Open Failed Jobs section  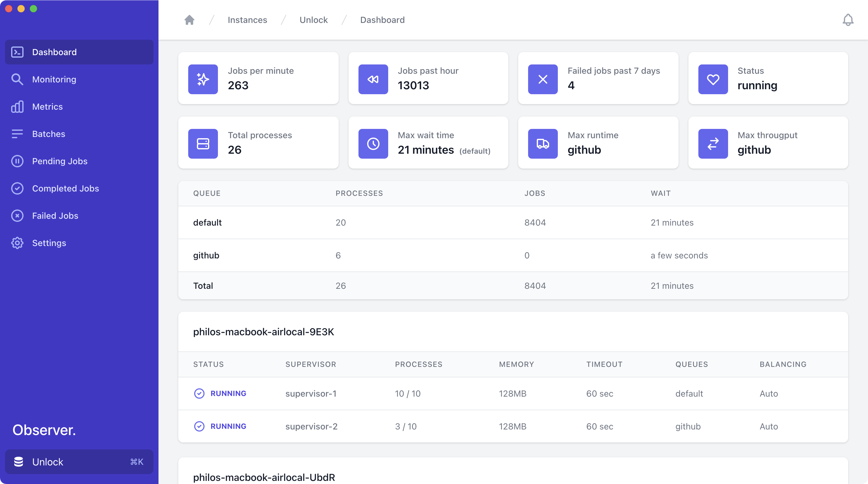pos(55,216)
